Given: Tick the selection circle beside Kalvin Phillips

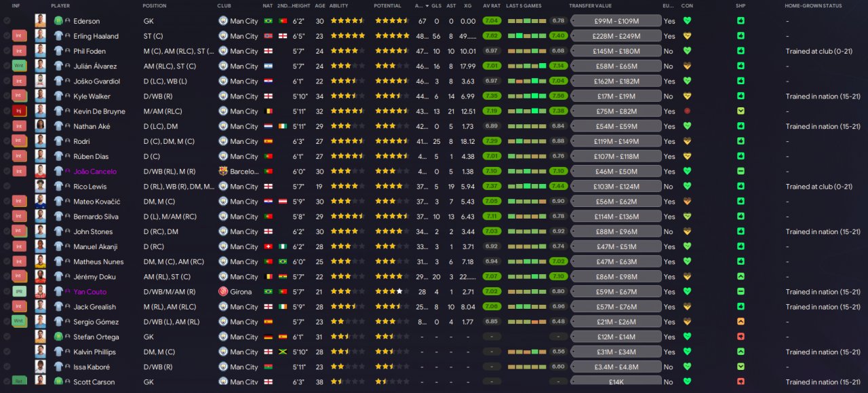Looking at the screenshot, I should coord(7,352).
